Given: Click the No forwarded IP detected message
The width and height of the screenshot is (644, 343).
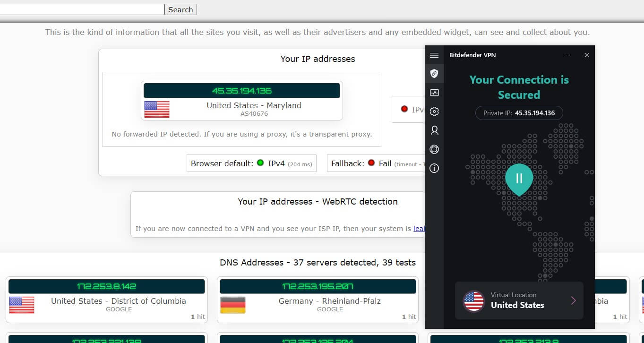Looking at the screenshot, I should 241,134.
